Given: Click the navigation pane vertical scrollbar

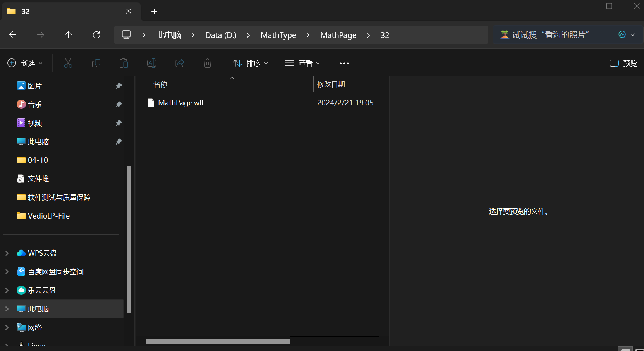Looking at the screenshot, I should [129, 239].
